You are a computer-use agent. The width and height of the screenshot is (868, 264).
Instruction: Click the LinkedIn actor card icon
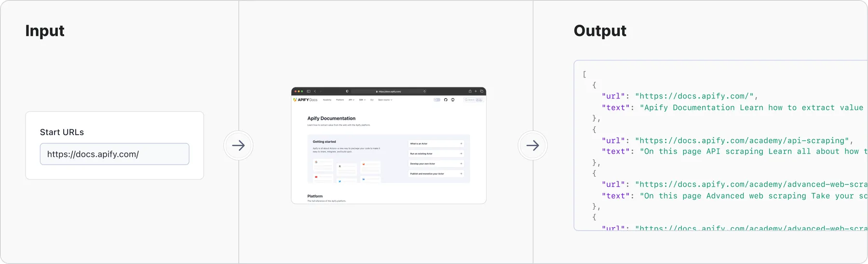(364, 179)
